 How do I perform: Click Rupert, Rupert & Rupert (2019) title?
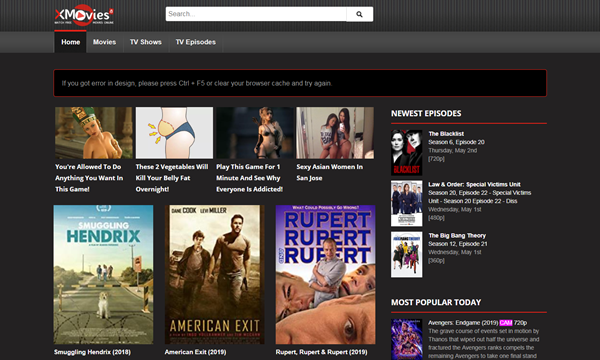[321, 352]
